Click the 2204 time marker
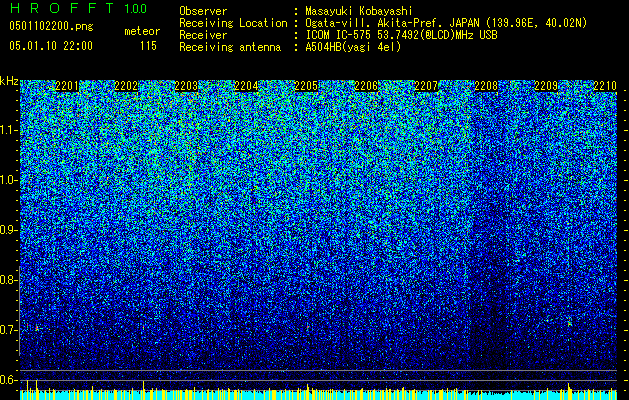Viewport: 629px width, 400px height. pos(246,86)
